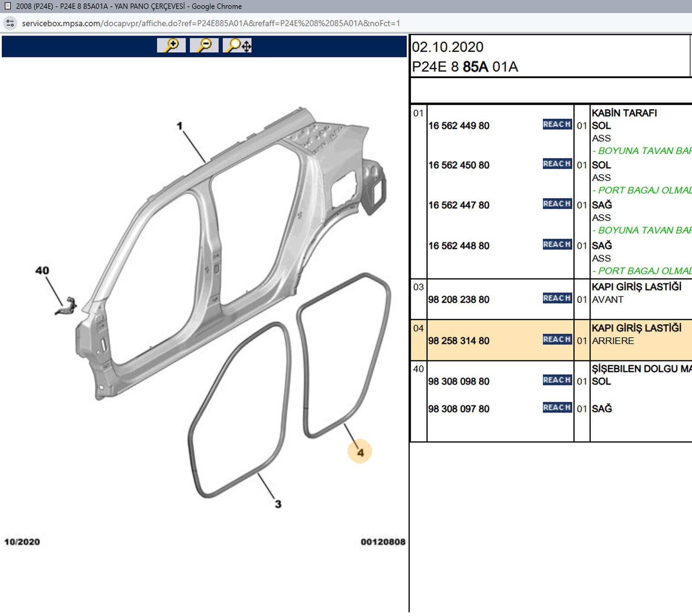Click REACH badge for part 98 308 097 80
The height and width of the screenshot is (616, 692).
point(557,408)
